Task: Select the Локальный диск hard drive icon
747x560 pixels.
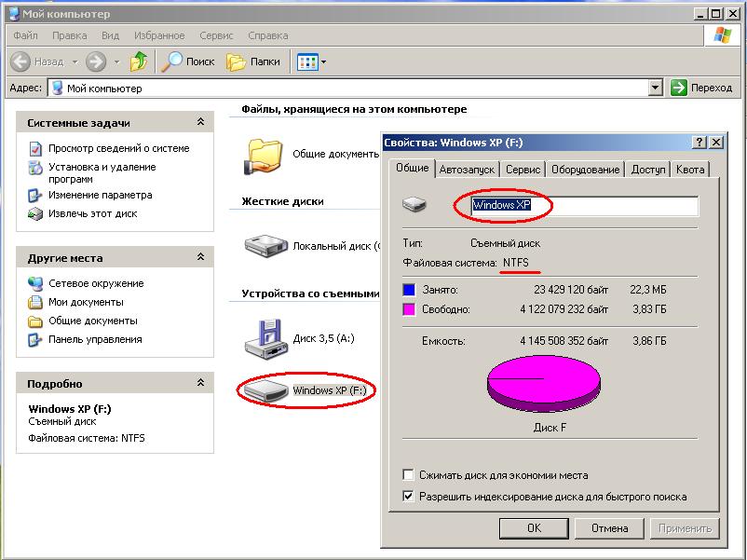Action: [266, 246]
